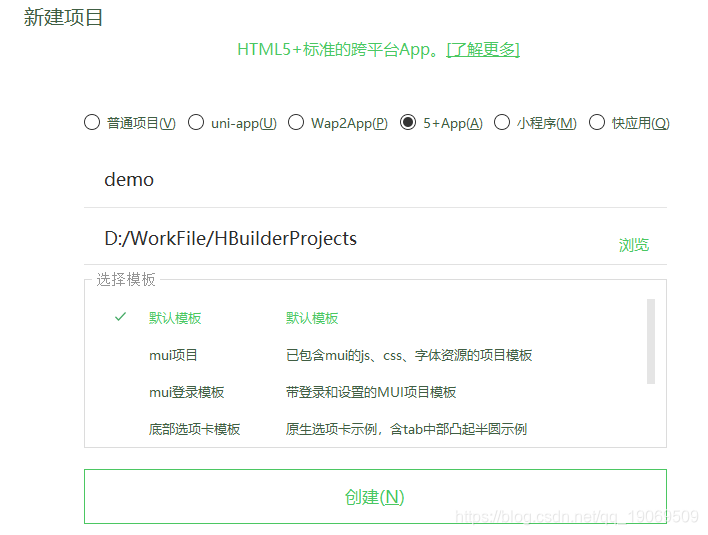This screenshot has height=535, width=708.
Task: Choose the mui登录模板 template
Action: click(186, 392)
